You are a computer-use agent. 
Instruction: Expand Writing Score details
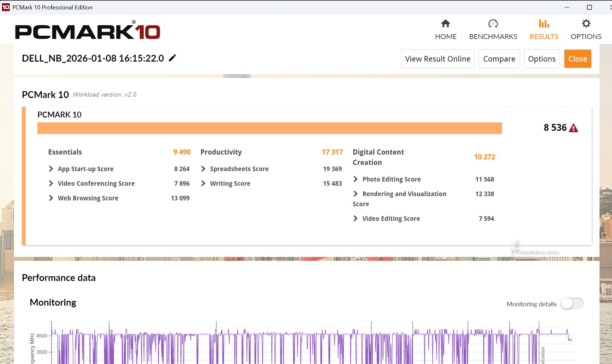[203, 183]
